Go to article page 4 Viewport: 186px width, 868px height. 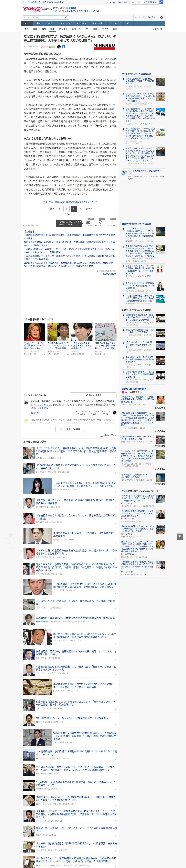tap(81, 209)
